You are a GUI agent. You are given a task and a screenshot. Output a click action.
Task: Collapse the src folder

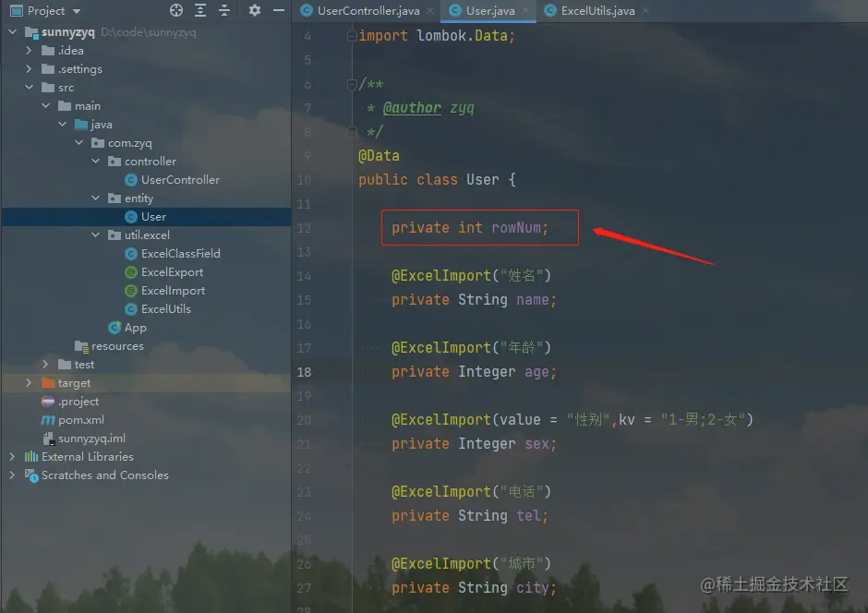pos(29,88)
